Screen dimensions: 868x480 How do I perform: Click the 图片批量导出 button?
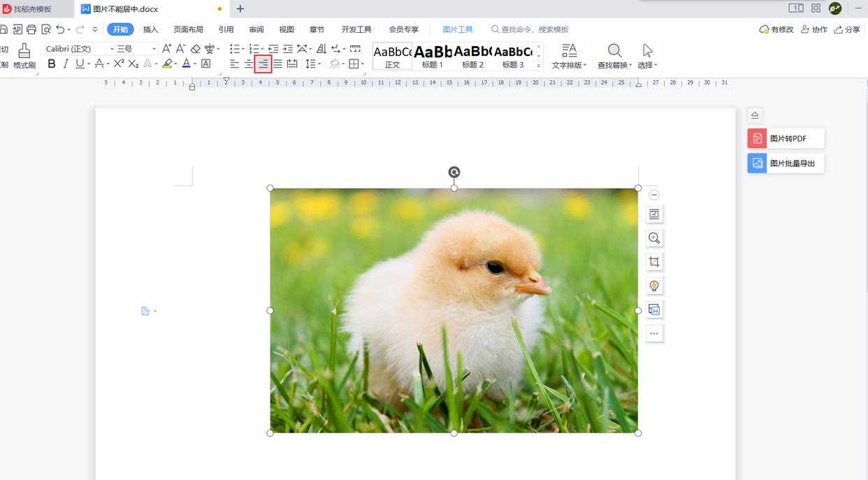pyautogui.click(x=786, y=163)
